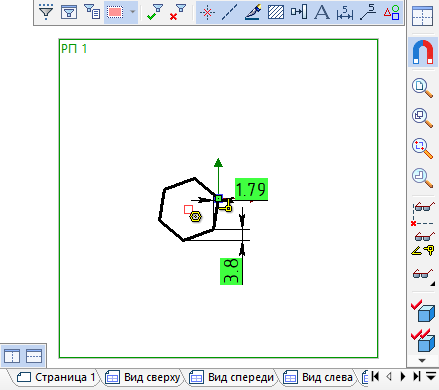Toggle the dimension selection filter
Viewport: 439px width, 390px height.
point(345,12)
